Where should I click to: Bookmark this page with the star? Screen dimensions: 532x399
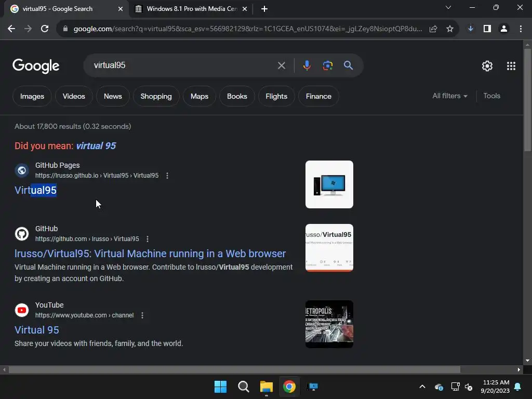click(450, 29)
